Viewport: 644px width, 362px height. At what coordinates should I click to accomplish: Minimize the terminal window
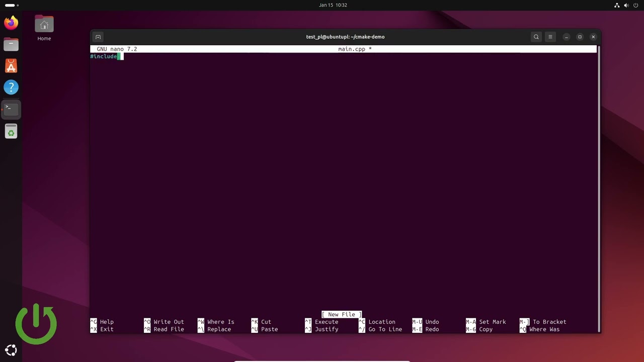click(566, 37)
